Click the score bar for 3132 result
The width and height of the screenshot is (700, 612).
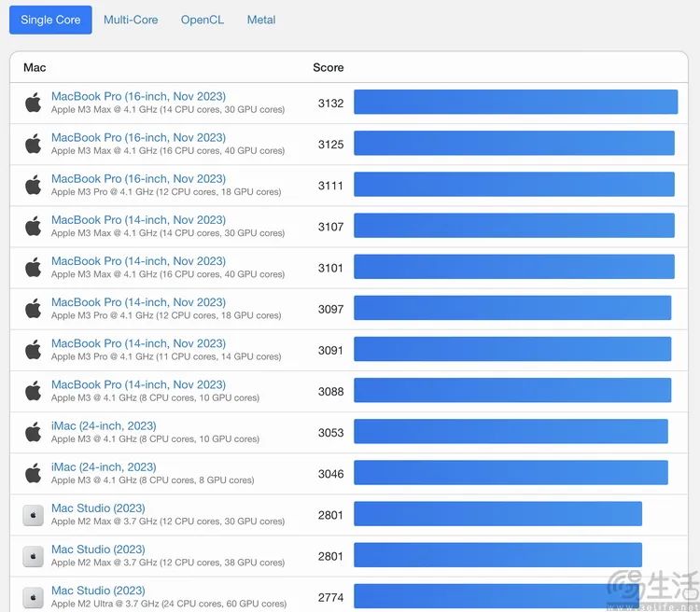[515, 103]
